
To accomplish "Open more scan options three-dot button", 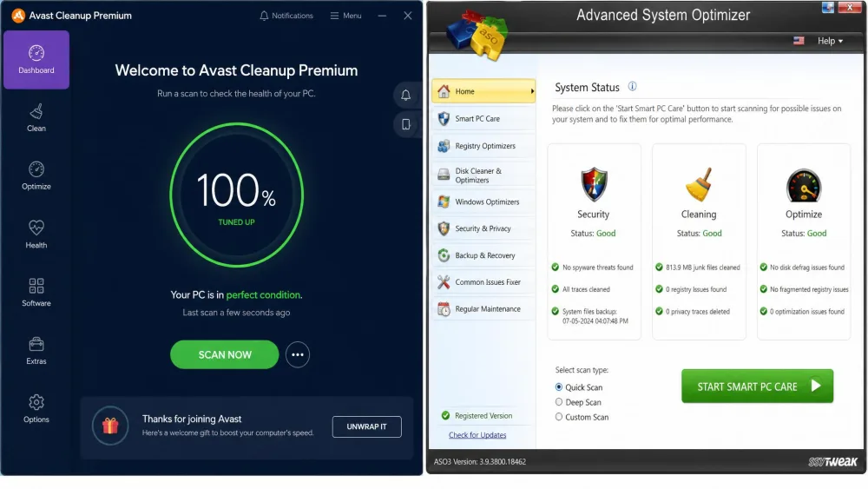I will (x=297, y=354).
